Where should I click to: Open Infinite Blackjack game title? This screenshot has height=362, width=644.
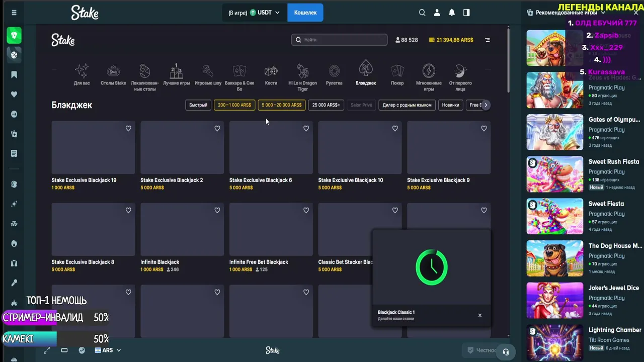click(159, 262)
